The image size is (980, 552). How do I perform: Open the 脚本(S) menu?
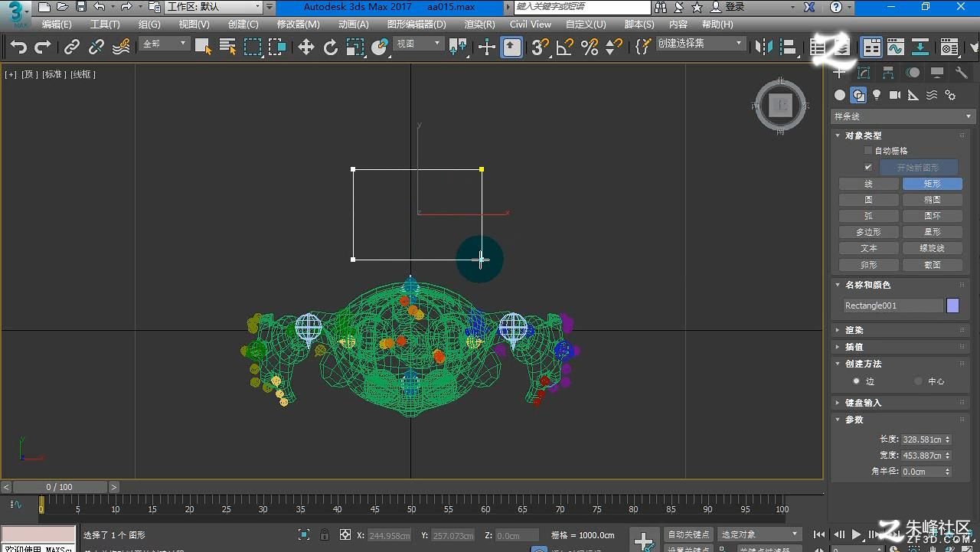point(639,24)
